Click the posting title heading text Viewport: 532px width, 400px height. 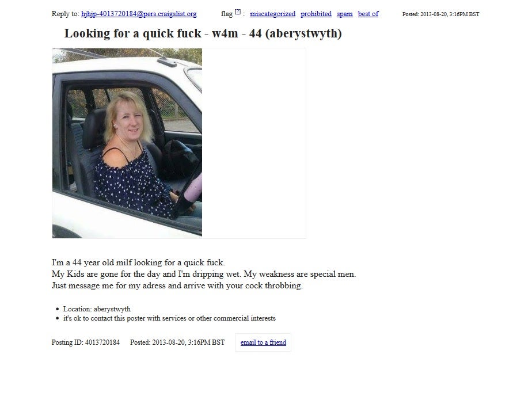203,33
